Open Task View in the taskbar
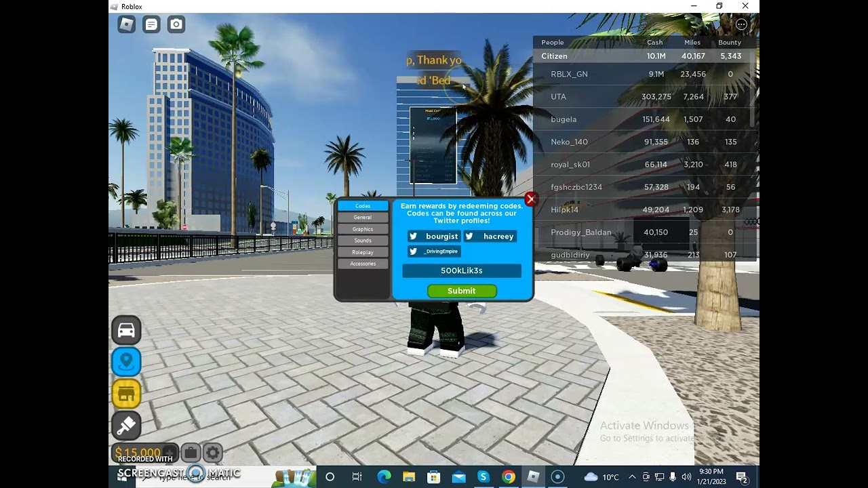868x488 pixels. (357, 477)
